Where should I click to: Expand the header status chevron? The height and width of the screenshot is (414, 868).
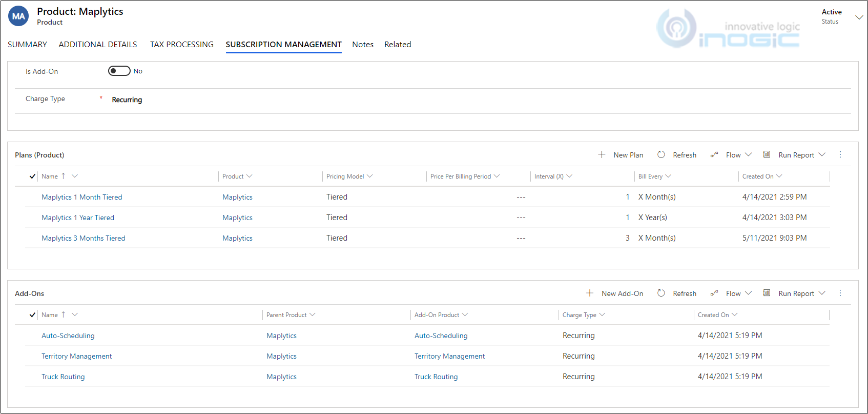tap(859, 17)
